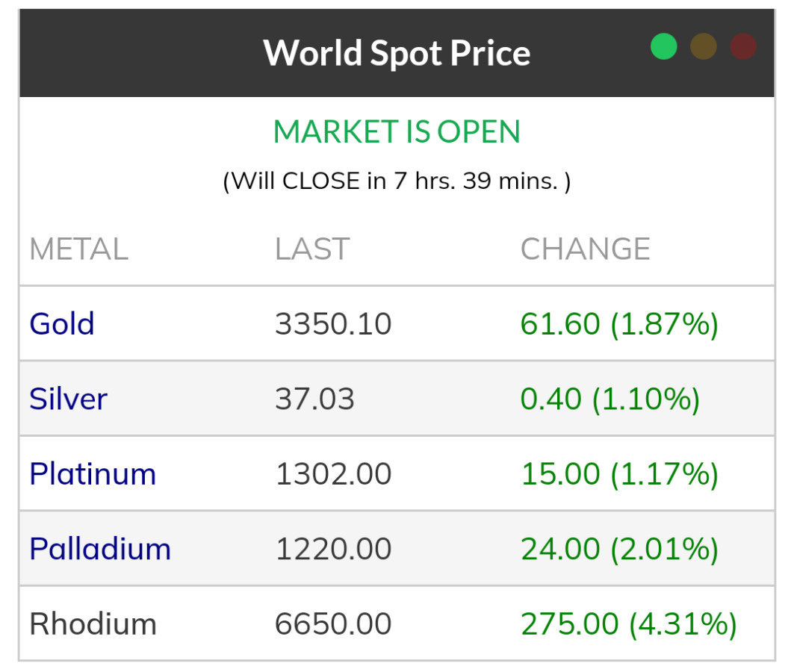794x672 pixels.
Task: Click the Rhodium metal label
Action: click(93, 623)
